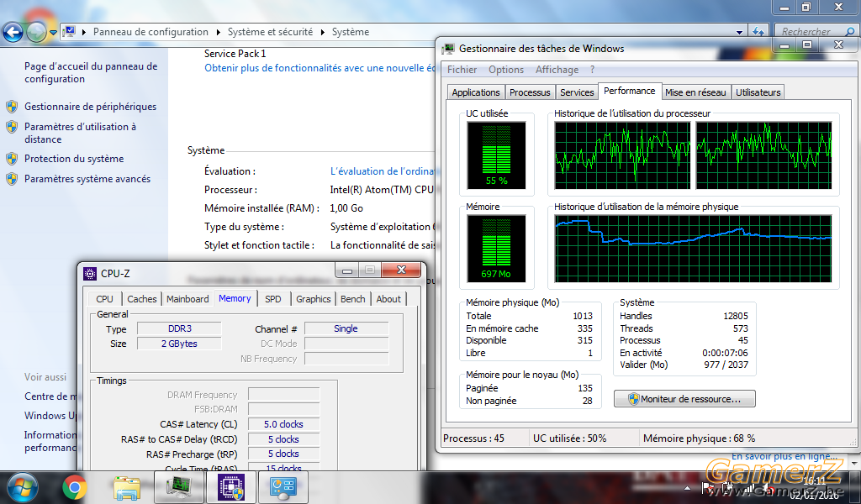
Task: Click the DDR3 memory type value
Action: 180,328
